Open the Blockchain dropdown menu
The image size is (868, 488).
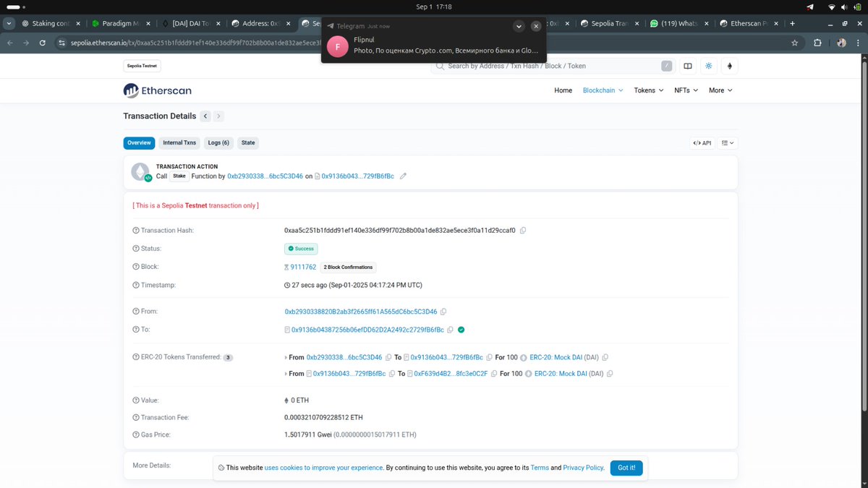[604, 90]
